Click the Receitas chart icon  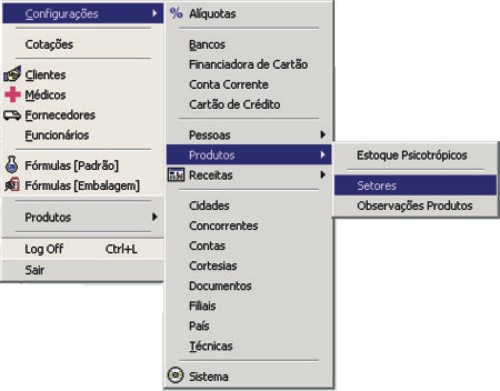click(x=176, y=175)
